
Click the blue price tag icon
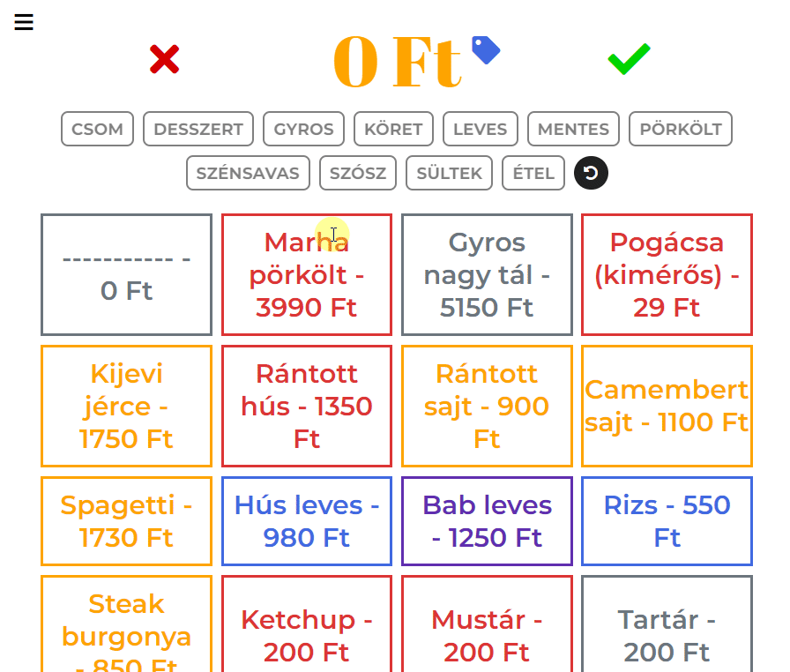(x=486, y=50)
